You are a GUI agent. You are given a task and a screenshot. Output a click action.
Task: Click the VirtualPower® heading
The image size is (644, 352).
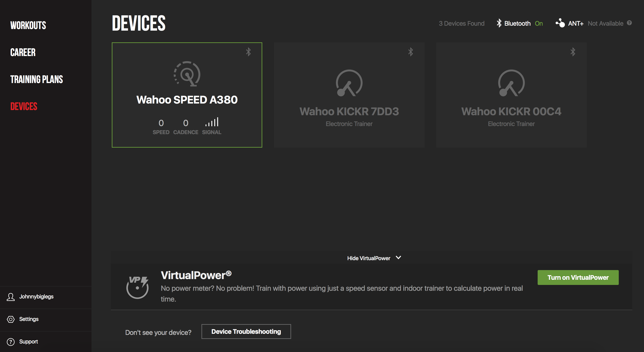click(x=196, y=275)
